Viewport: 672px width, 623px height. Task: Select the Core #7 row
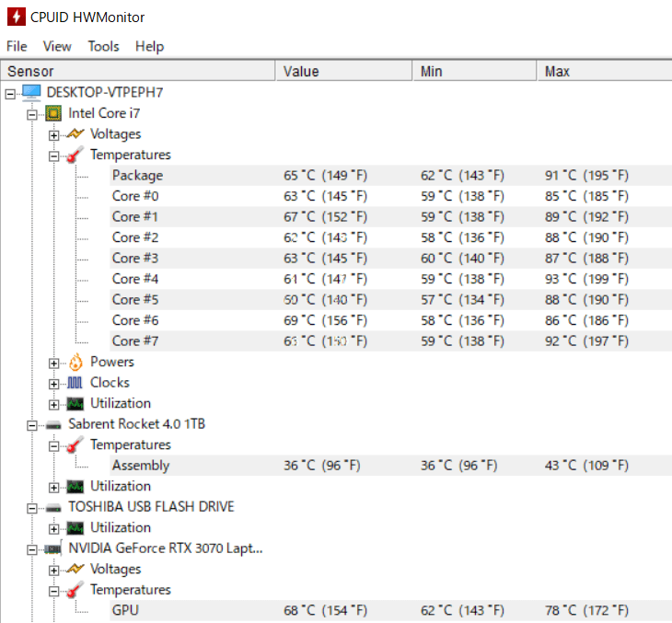point(391,341)
